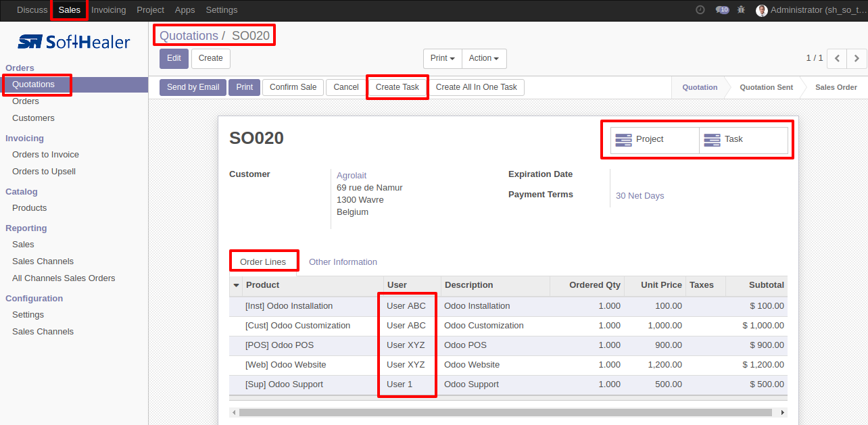Open the activities clock icon
The image size is (868, 425).
tap(700, 10)
